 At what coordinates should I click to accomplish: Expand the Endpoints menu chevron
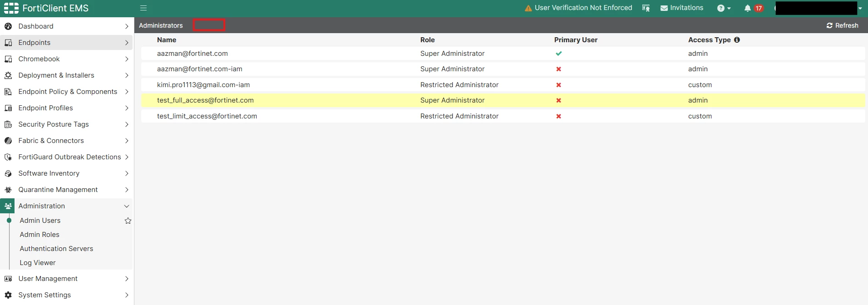pyautogui.click(x=127, y=43)
